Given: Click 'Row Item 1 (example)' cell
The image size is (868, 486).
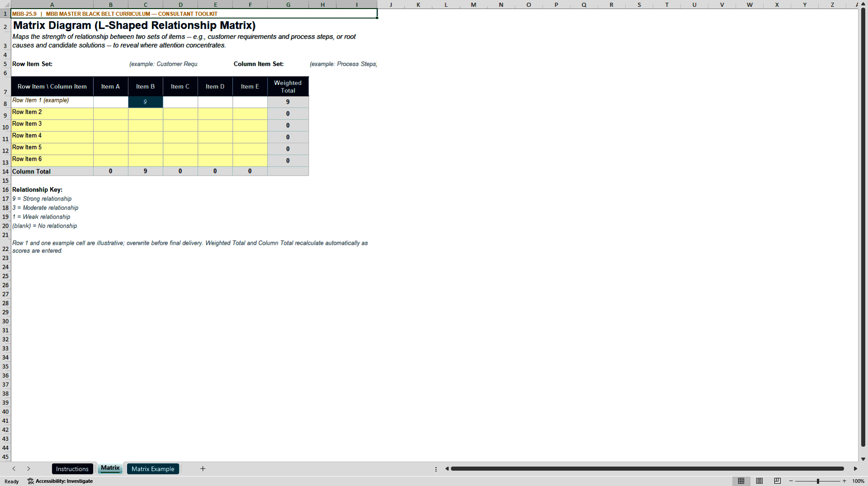Looking at the screenshot, I should (x=52, y=102).
